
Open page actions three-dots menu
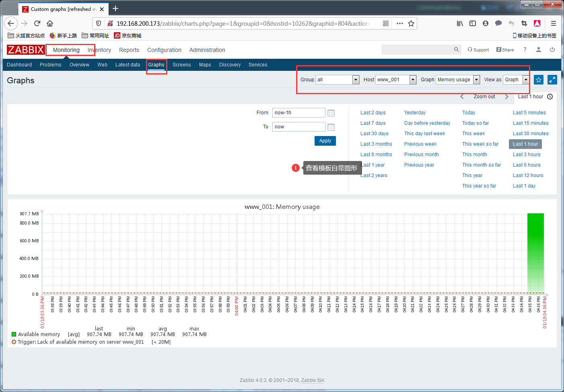click(399, 23)
